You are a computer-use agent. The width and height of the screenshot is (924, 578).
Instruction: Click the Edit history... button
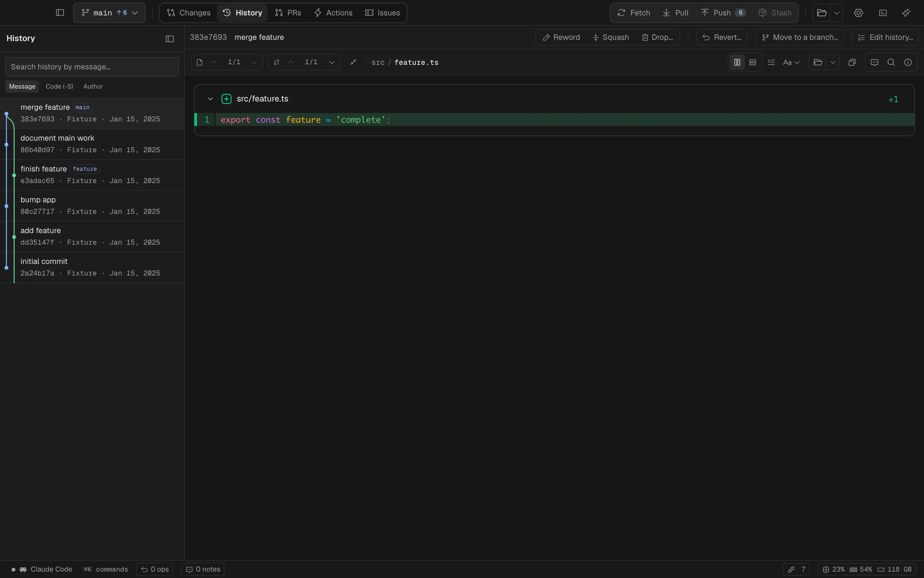click(885, 38)
